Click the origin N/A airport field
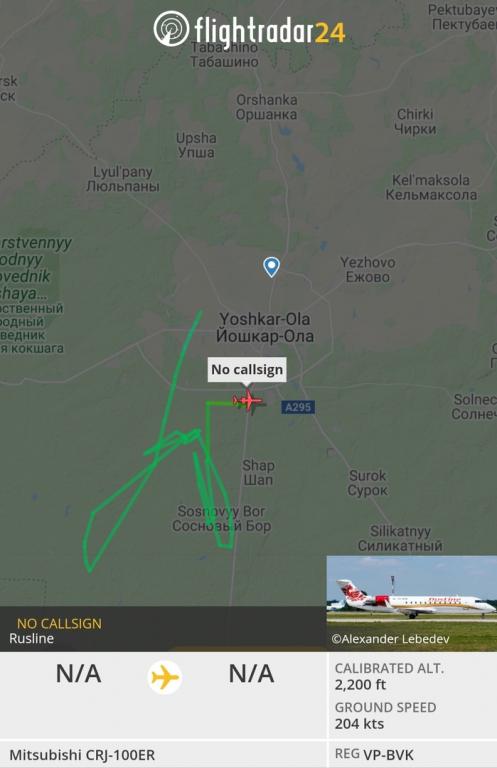This screenshot has height=768, width=497. (x=78, y=673)
